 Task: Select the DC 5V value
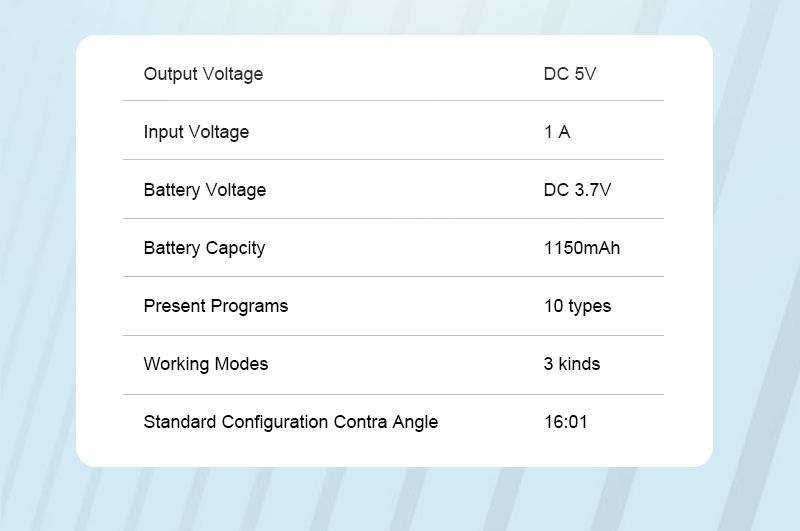(x=569, y=74)
